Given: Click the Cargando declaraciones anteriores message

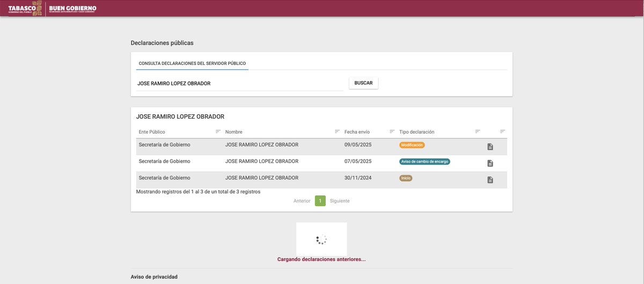Looking at the screenshot, I should pos(321,259).
